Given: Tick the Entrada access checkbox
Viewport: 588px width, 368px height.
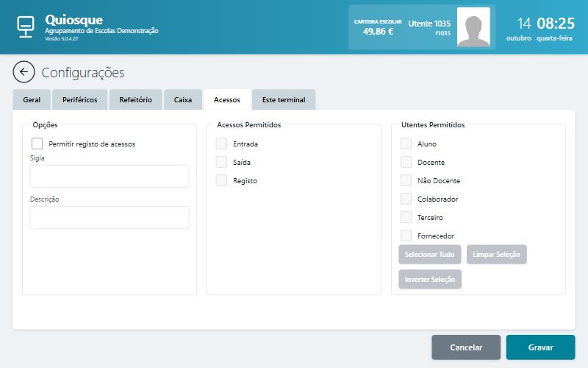Looking at the screenshot, I should [221, 144].
